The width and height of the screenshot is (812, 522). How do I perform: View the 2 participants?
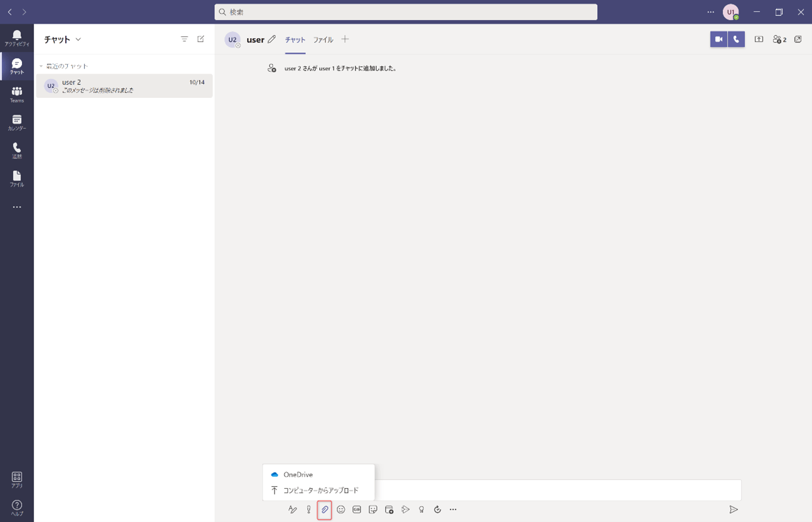click(779, 39)
